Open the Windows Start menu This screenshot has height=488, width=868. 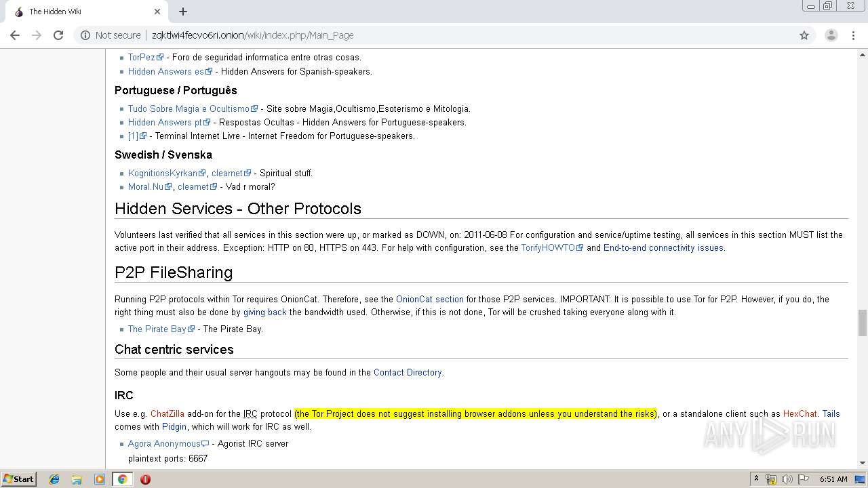coord(18,479)
